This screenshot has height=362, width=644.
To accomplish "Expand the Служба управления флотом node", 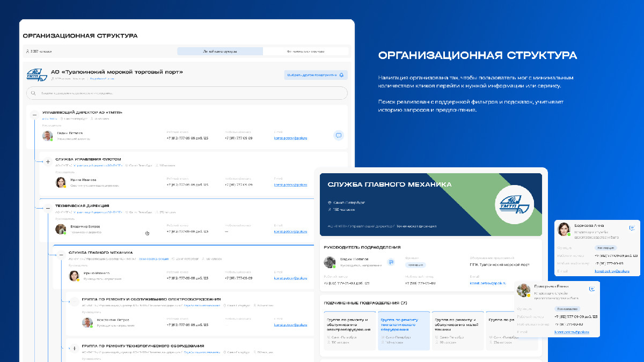I will (48, 160).
